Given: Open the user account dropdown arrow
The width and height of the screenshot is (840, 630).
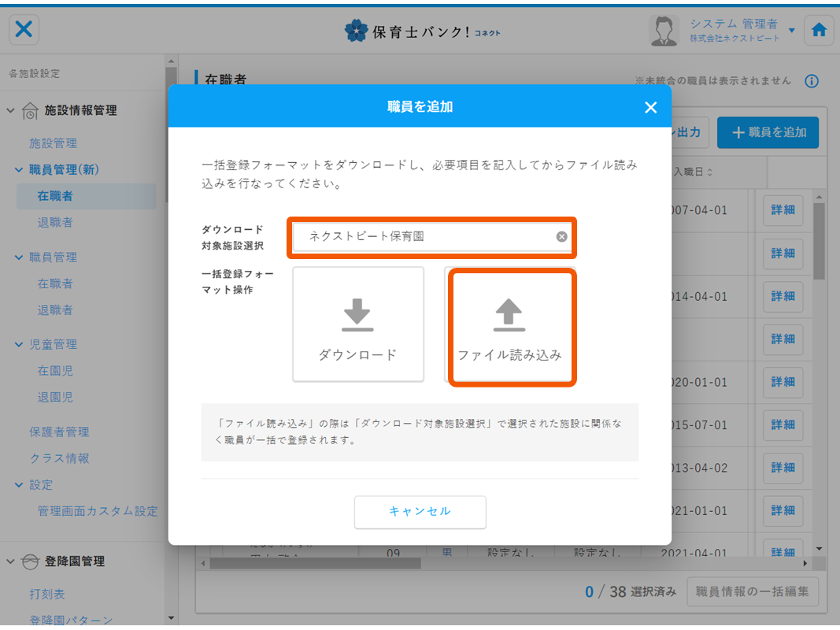Looking at the screenshot, I should (x=792, y=31).
